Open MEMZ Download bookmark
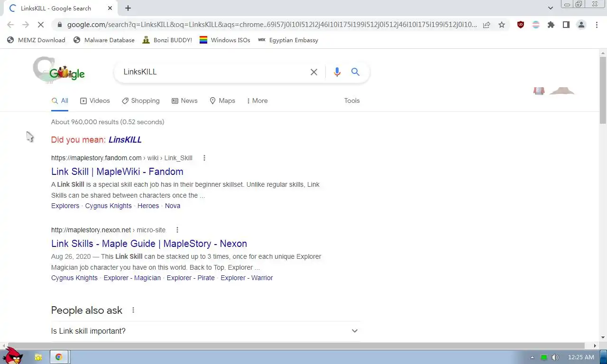Screen dimensions: 607x364 point(36,40)
